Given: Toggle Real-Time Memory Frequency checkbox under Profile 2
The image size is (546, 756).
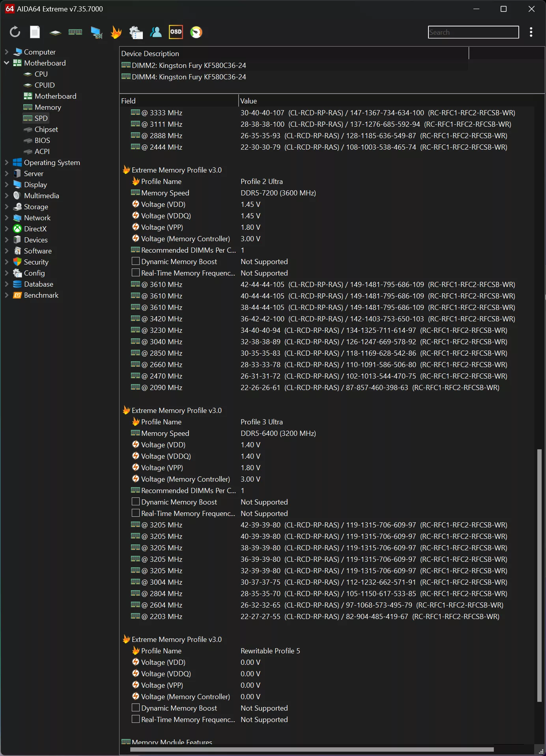Looking at the screenshot, I should [136, 273].
